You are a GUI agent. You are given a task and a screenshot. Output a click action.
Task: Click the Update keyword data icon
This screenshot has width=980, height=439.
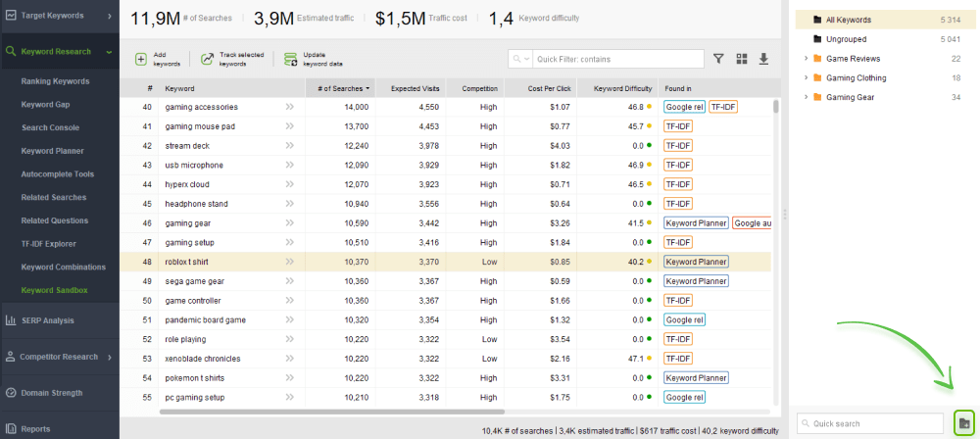[x=290, y=59]
